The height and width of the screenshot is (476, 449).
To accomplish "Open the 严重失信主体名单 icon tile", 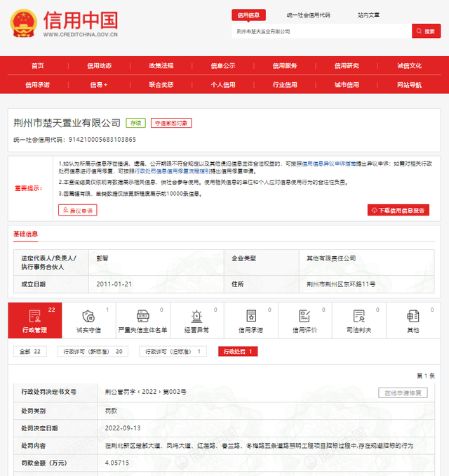I will click(x=143, y=320).
